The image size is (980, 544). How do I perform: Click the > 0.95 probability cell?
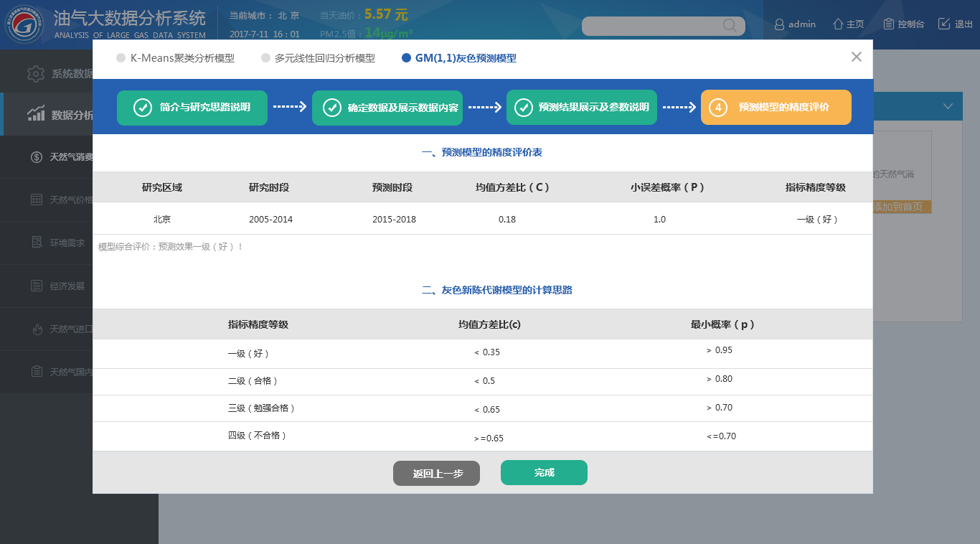click(719, 350)
